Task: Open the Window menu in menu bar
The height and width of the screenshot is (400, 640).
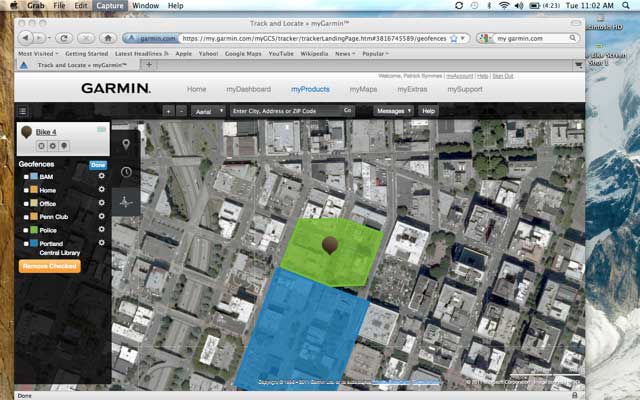Action: click(x=146, y=5)
